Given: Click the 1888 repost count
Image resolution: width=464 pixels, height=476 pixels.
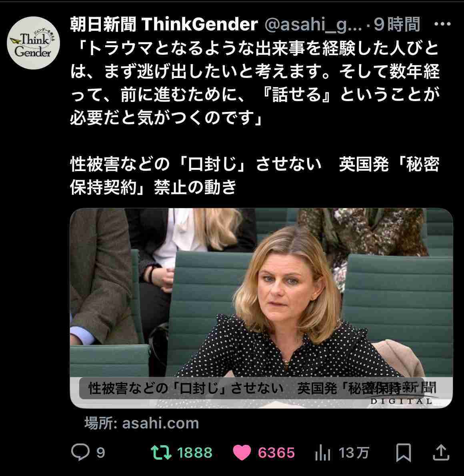Looking at the screenshot, I should [195, 453].
